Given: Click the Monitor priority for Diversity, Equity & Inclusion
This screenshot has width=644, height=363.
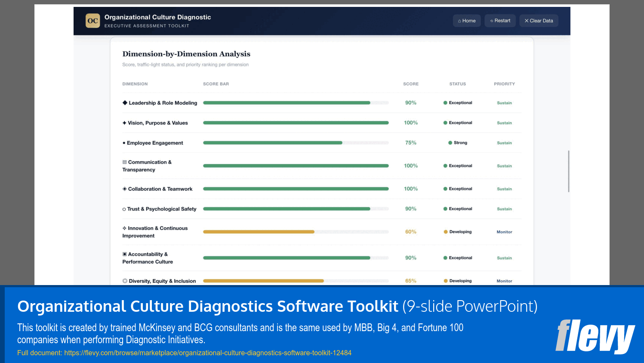Looking at the screenshot, I should 505,281.
